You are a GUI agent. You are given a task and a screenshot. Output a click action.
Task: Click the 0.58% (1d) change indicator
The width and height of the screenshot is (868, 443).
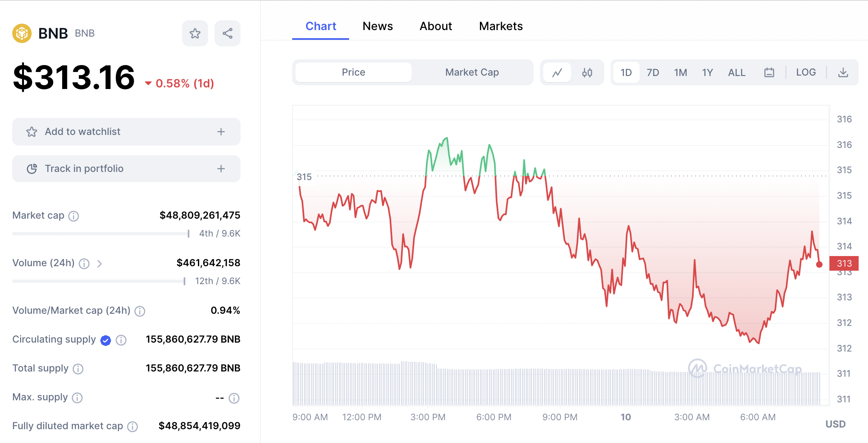pyautogui.click(x=180, y=83)
